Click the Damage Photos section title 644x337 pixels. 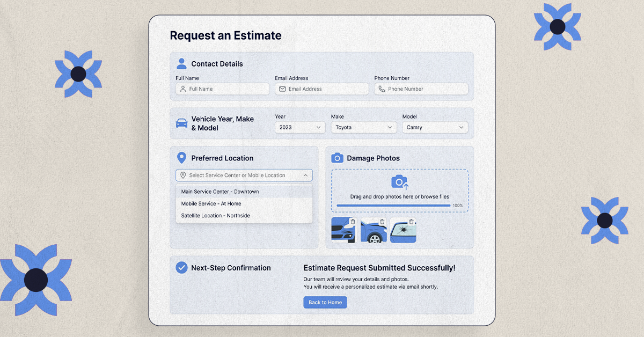pos(373,158)
